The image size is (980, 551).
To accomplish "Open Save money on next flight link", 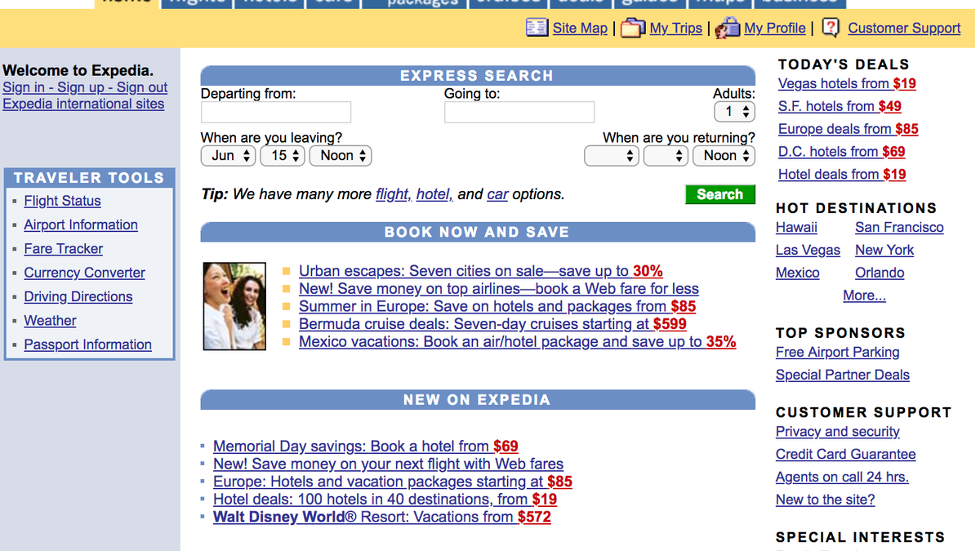I will (x=389, y=464).
